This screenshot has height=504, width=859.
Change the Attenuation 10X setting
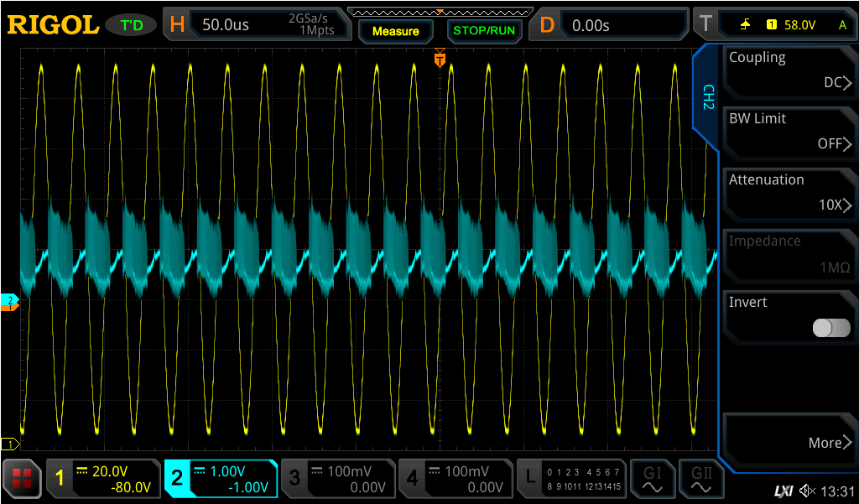[x=789, y=193]
